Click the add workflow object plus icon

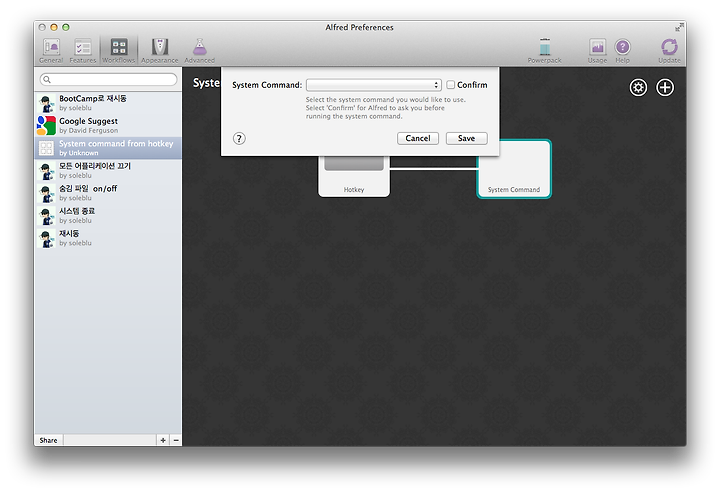[x=664, y=87]
